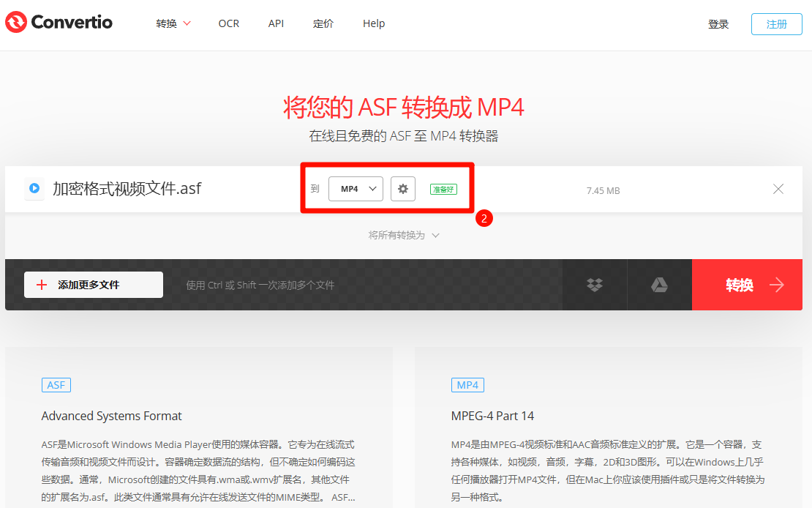Click the 将您的 ASF 转换成 MP4 title
Viewport: 812px width, 508px height.
404,108
